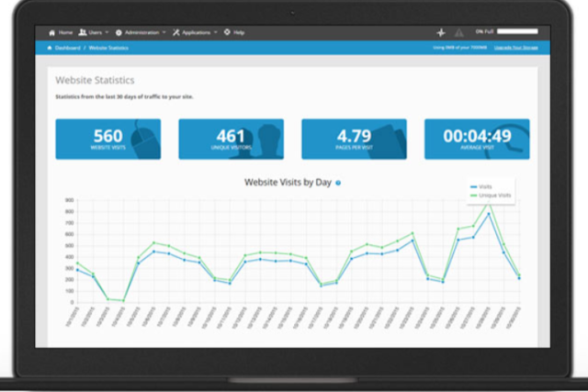
Task: Expand the Applications dropdown arrow
Action: click(216, 33)
